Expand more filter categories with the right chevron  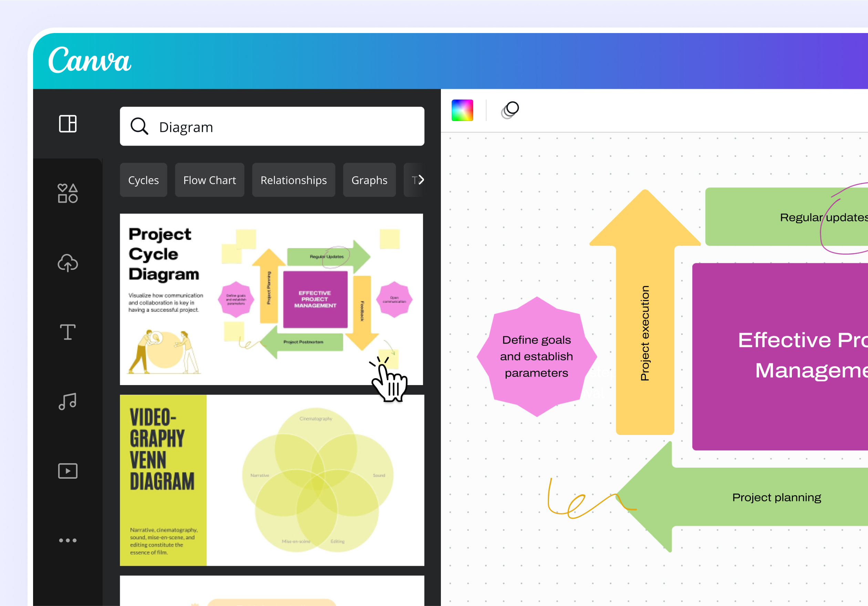pyautogui.click(x=421, y=180)
